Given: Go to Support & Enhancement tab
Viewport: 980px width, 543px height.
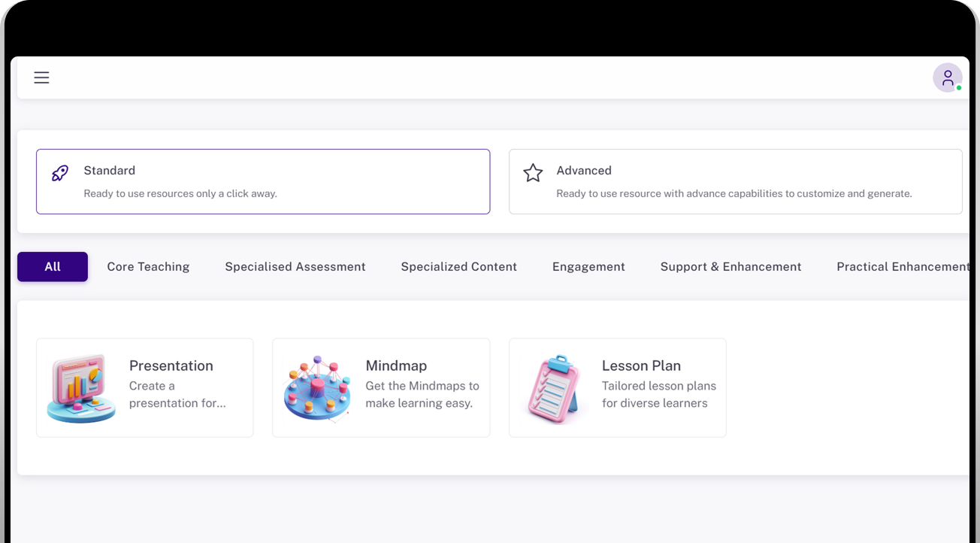Looking at the screenshot, I should 730,267.
